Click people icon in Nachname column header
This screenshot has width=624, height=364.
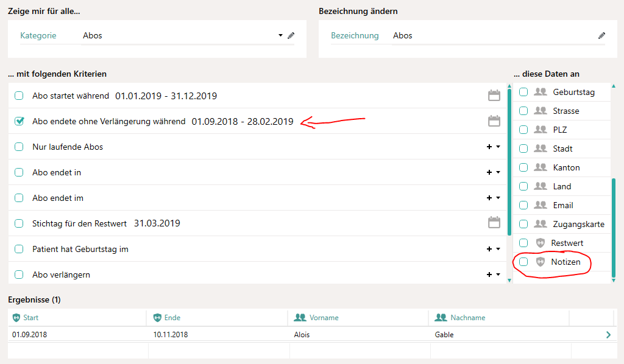tap(441, 318)
